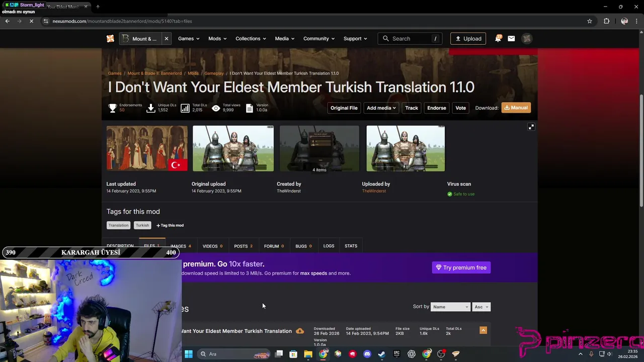Go back with browser back arrow
The height and width of the screenshot is (362, 644).
[x=7, y=21]
